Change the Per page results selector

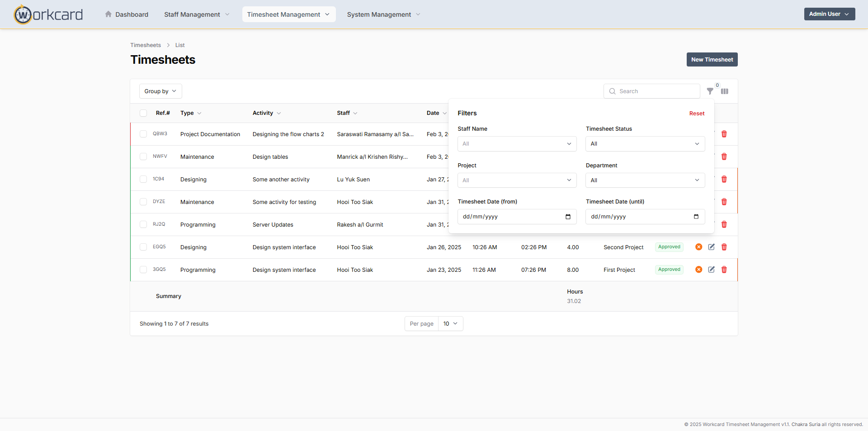point(450,324)
